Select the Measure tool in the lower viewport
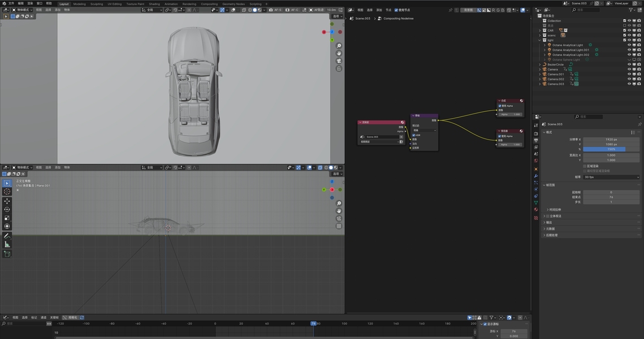This screenshot has height=339, width=644. tap(7, 244)
